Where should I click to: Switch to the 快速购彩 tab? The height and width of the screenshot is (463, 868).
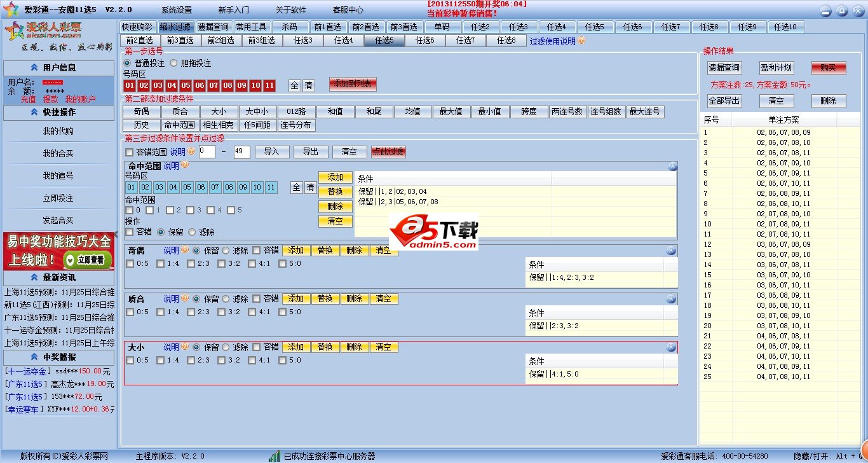tap(137, 27)
